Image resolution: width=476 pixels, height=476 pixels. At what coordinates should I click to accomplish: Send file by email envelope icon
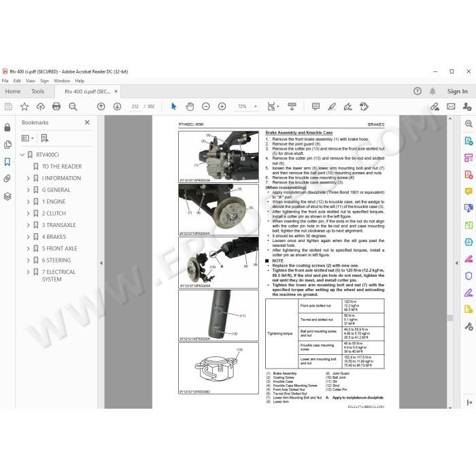click(x=451, y=107)
